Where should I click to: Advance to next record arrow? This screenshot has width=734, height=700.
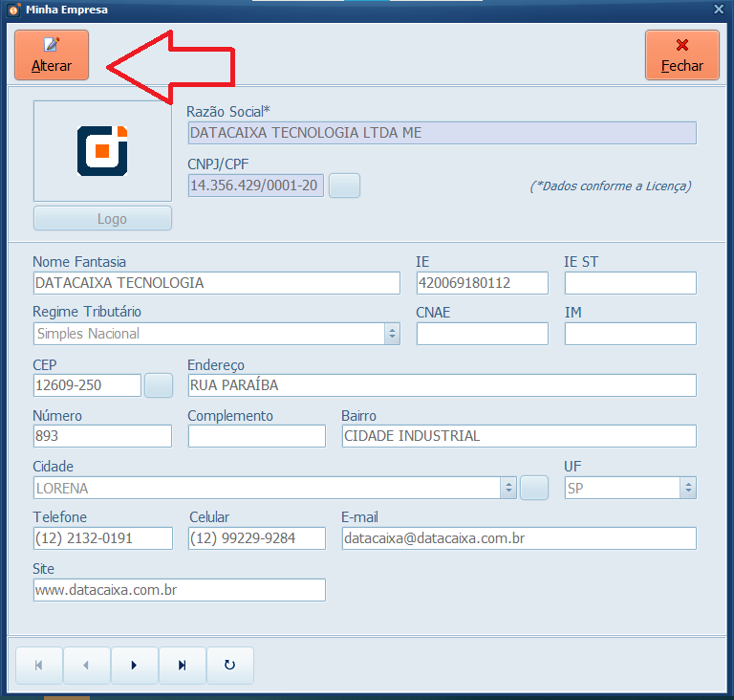coord(135,666)
